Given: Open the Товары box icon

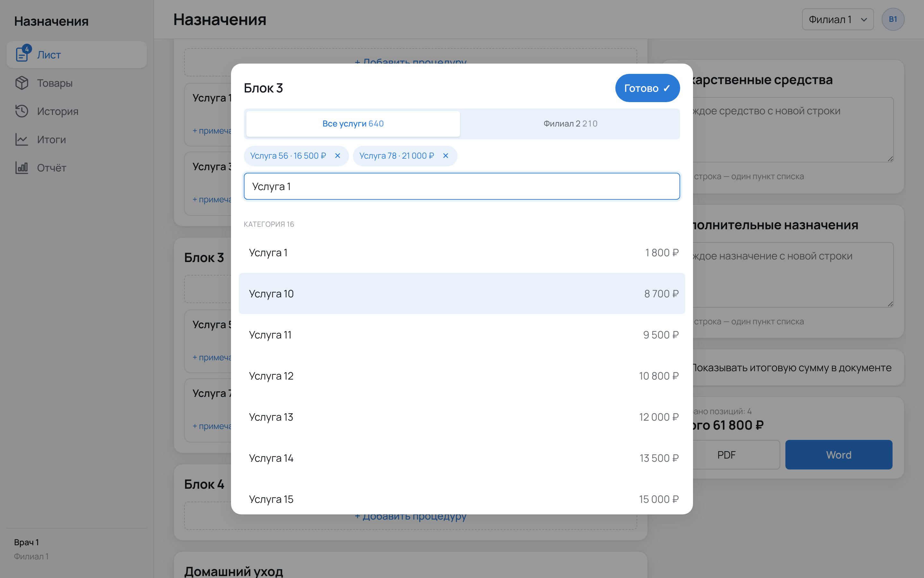Looking at the screenshot, I should [22, 83].
